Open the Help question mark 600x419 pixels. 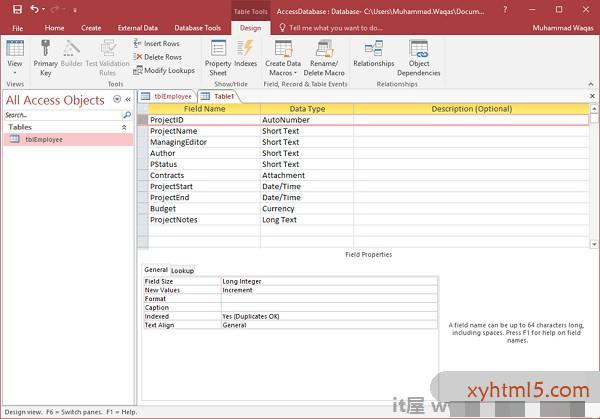pyautogui.click(x=505, y=10)
